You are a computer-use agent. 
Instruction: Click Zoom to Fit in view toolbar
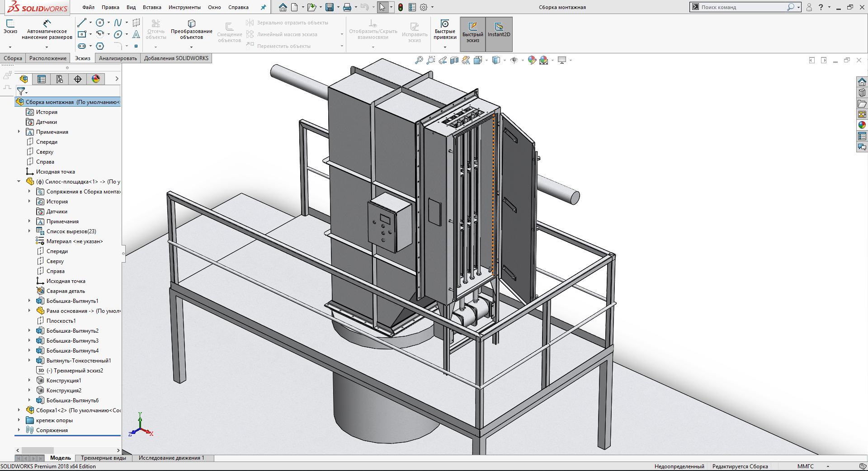(419, 60)
